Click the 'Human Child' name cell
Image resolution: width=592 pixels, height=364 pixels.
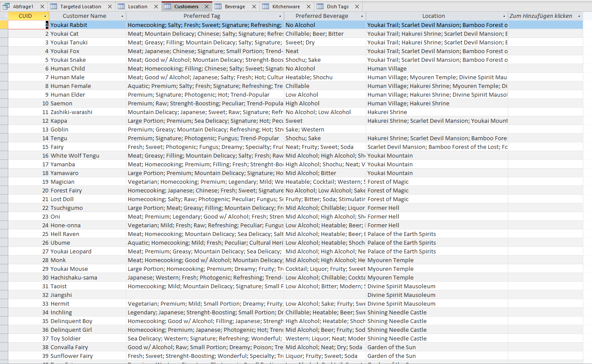[88, 68]
